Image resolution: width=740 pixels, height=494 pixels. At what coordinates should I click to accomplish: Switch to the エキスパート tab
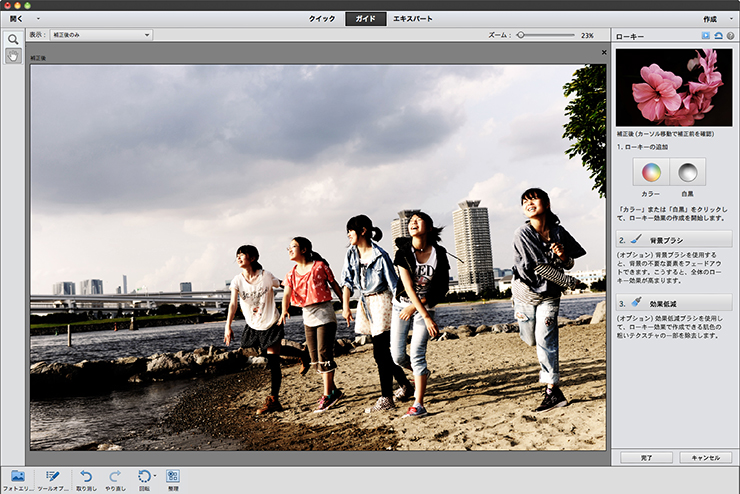(x=413, y=19)
